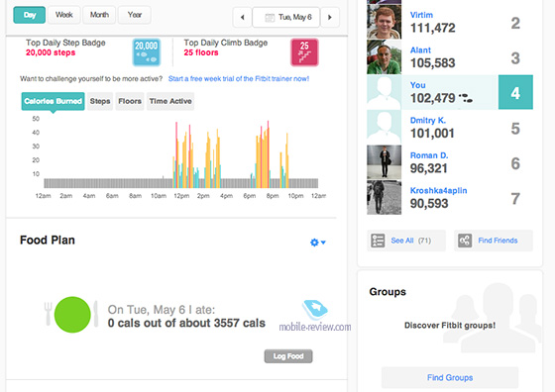
Task: Open the Fitbit trainer free trial link
Action: coord(239,78)
